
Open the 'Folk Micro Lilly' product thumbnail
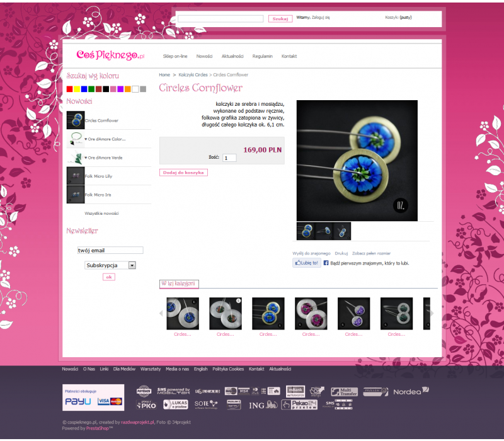[76, 176]
